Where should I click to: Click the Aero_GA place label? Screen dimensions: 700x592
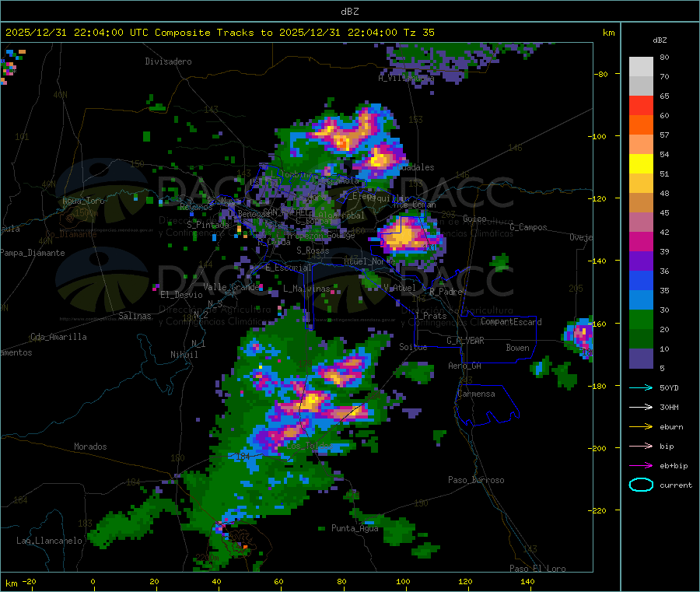click(x=465, y=366)
